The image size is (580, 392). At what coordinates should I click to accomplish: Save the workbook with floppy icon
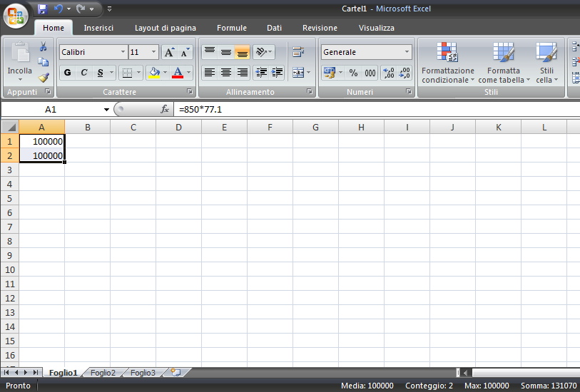(43, 9)
